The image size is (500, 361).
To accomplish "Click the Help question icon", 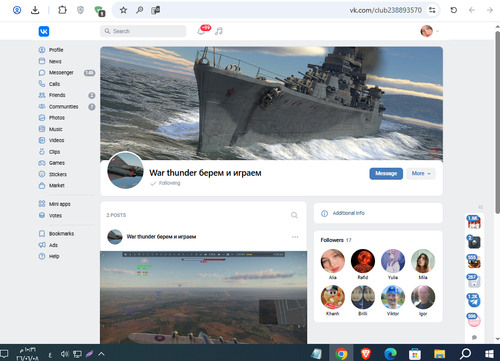I will pos(42,256).
